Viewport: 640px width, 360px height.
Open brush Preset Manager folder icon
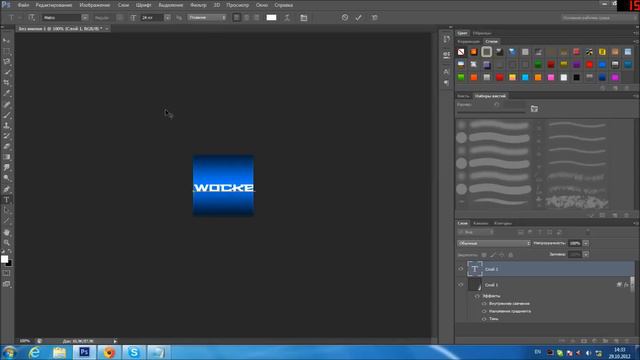click(534, 109)
